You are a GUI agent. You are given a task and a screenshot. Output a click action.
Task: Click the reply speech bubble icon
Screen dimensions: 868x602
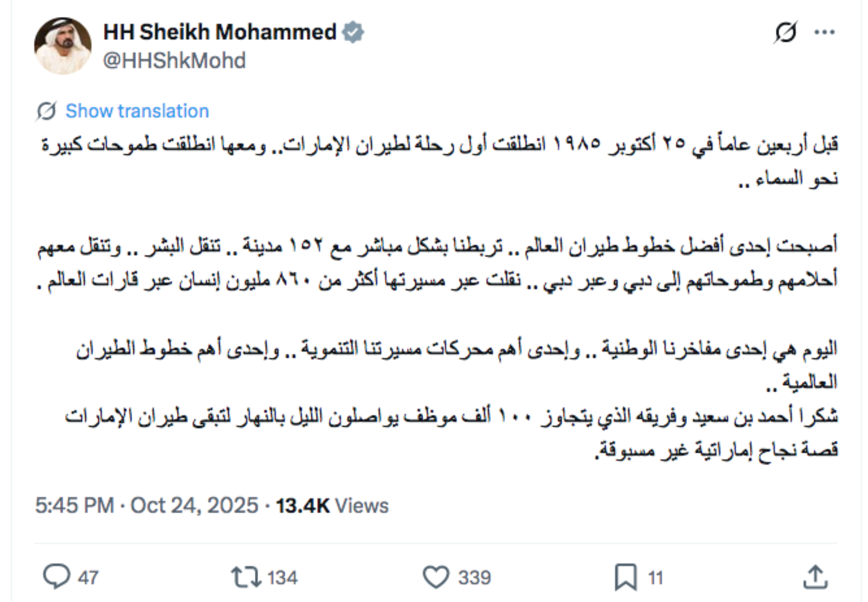56,577
